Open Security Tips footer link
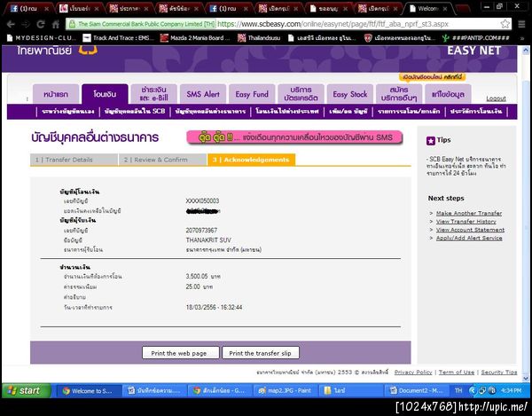The image size is (532, 416). [x=499, y=373]
